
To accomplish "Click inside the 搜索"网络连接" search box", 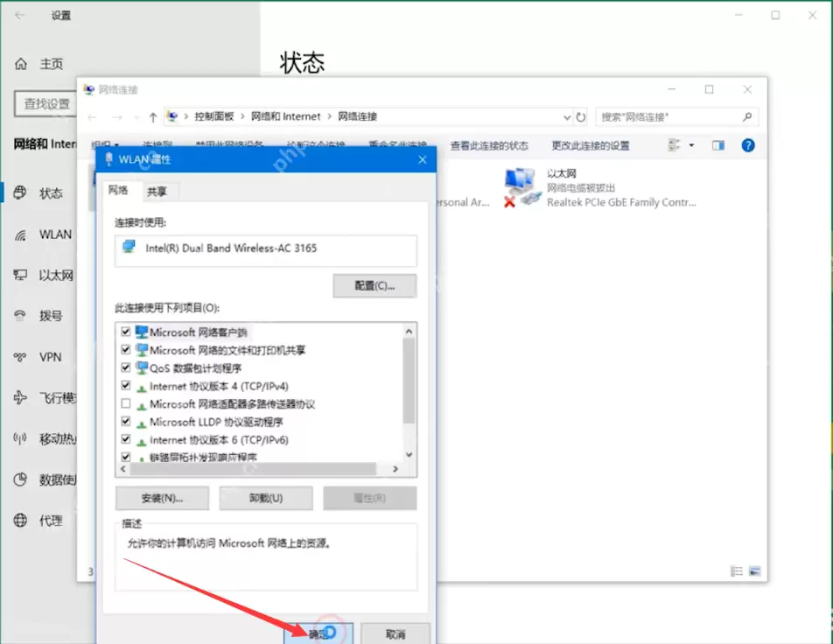I will (665, 116).
